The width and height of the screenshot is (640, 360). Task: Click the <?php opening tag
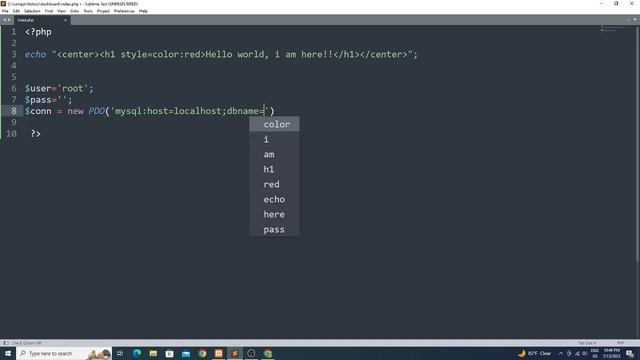[38, 32]
